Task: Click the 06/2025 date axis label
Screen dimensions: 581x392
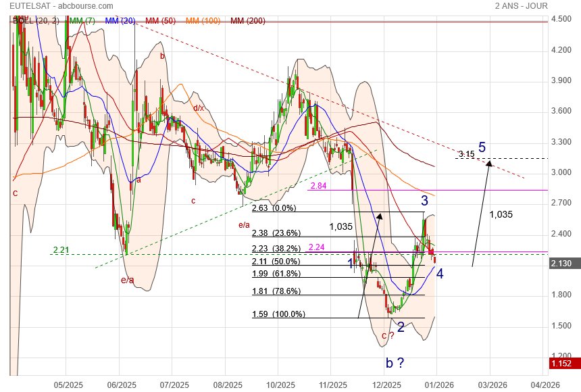Action: coord(122,385)
